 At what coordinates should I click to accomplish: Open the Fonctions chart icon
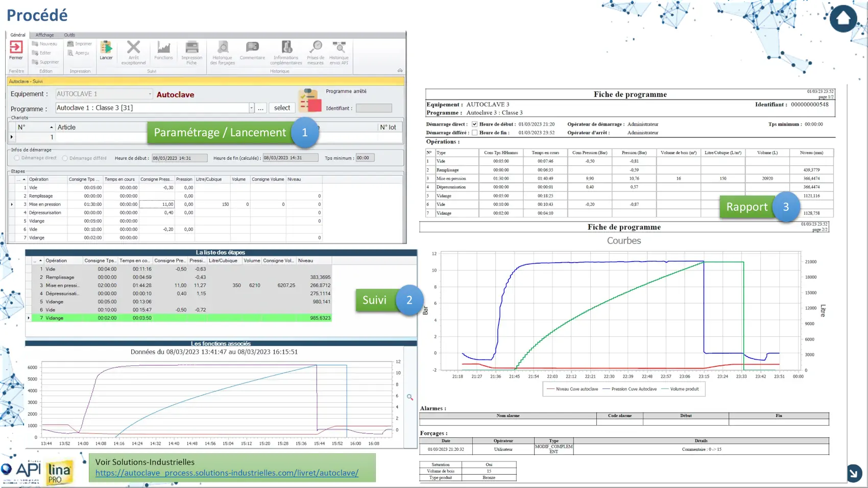click(163, 48)
